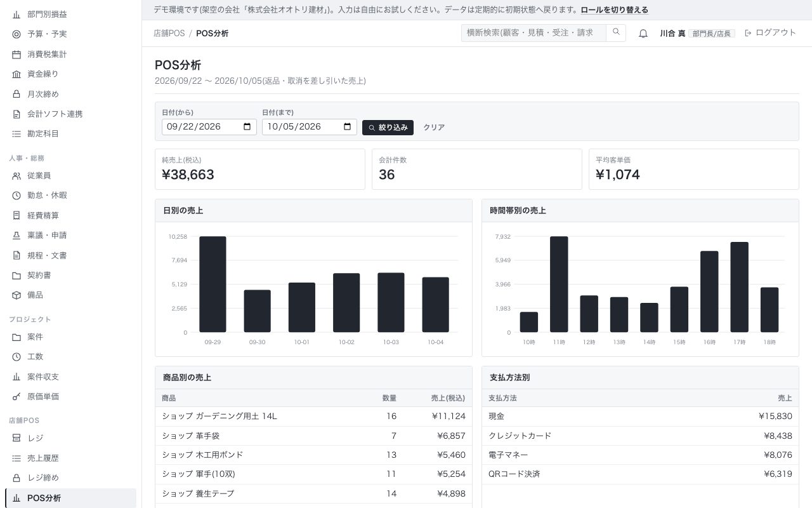The height and width of the screenshot is (508, 812).
Task: Click the クリア link
Action: tap(434, 128)
